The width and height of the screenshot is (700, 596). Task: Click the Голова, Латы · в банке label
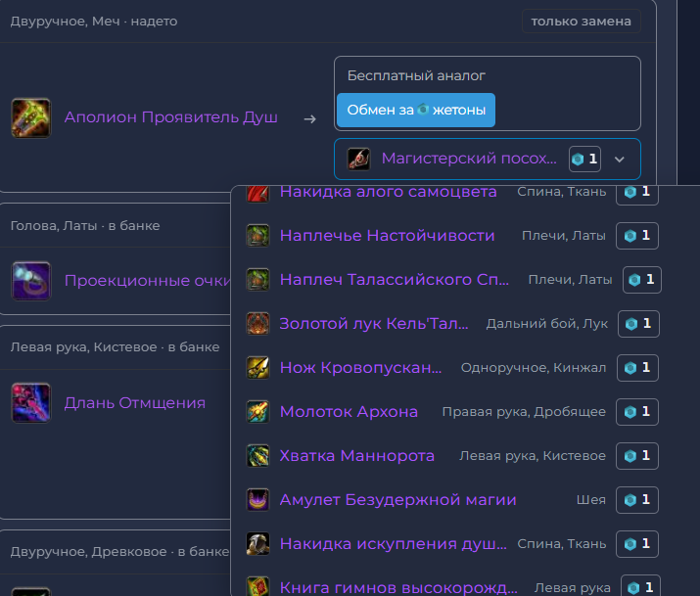point(85,226)
